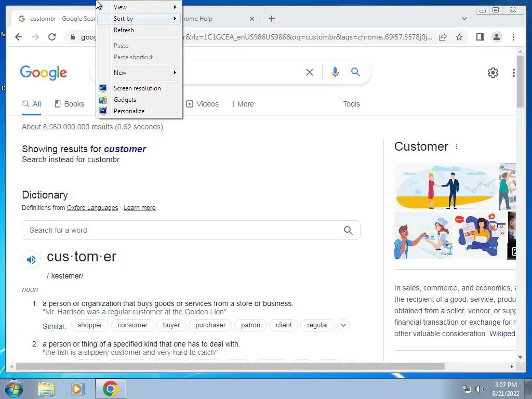Open the customer corrected results link
This screenshot has height=399, width=532.
pyautogui.click(x=125, y=149)
